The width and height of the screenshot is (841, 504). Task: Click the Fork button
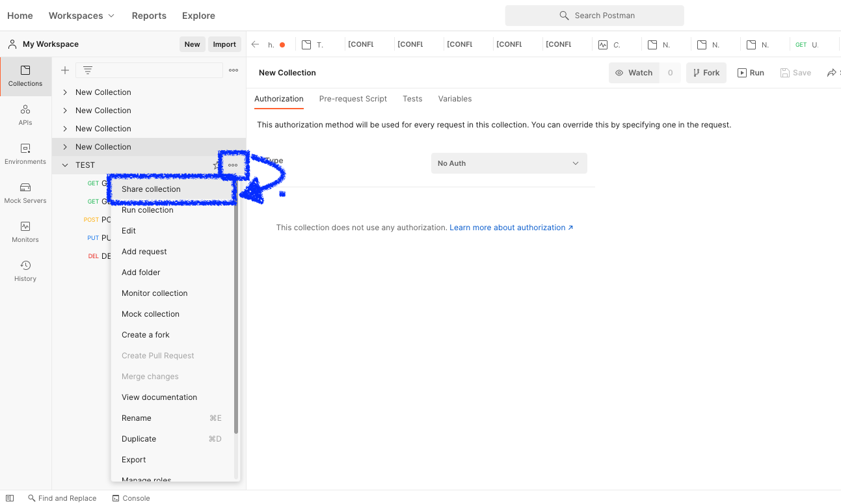tap(706, 73)
